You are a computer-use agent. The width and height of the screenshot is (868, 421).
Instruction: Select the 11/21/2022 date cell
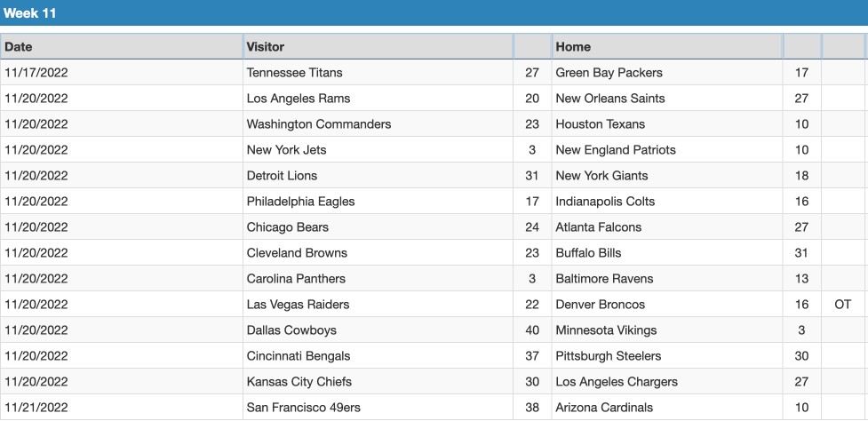pyautogui.click(x=36, y=408)
